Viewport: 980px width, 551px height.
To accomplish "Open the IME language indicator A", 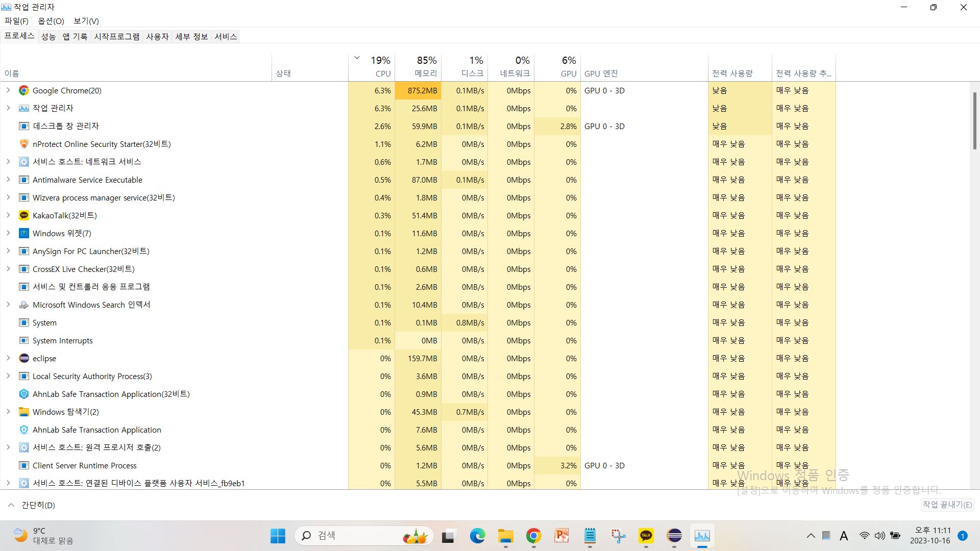I will pos(844,536).
